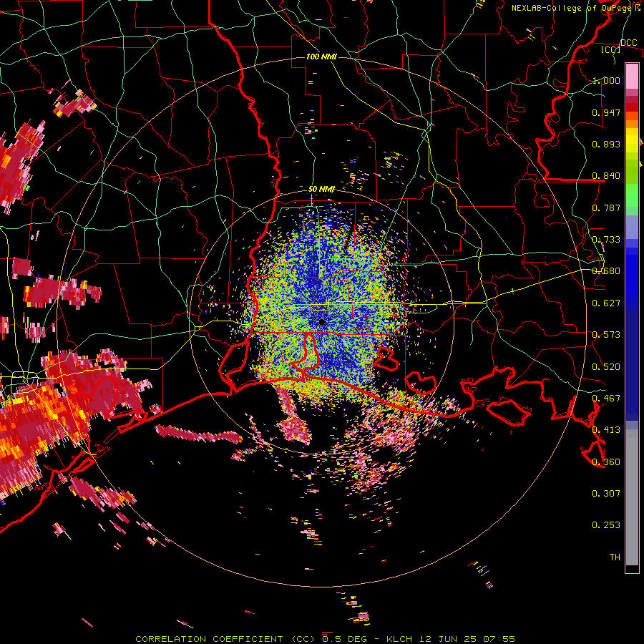Click the 0.467 scale value

[606, 399]
